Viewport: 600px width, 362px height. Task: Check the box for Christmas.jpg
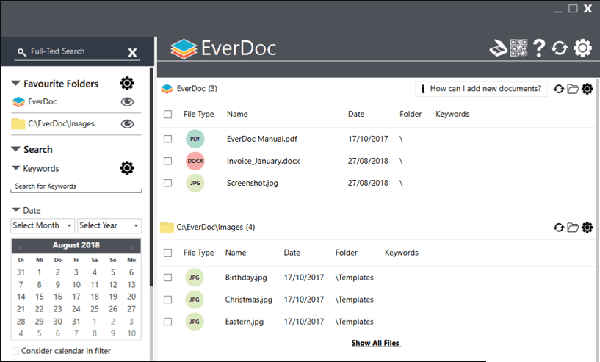tap(168, 300)
